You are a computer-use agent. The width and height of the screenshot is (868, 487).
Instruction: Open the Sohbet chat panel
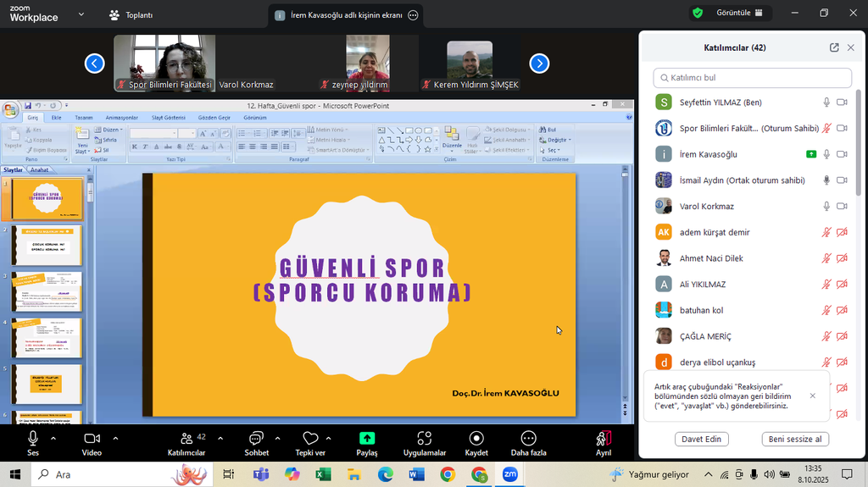[256, 439]
